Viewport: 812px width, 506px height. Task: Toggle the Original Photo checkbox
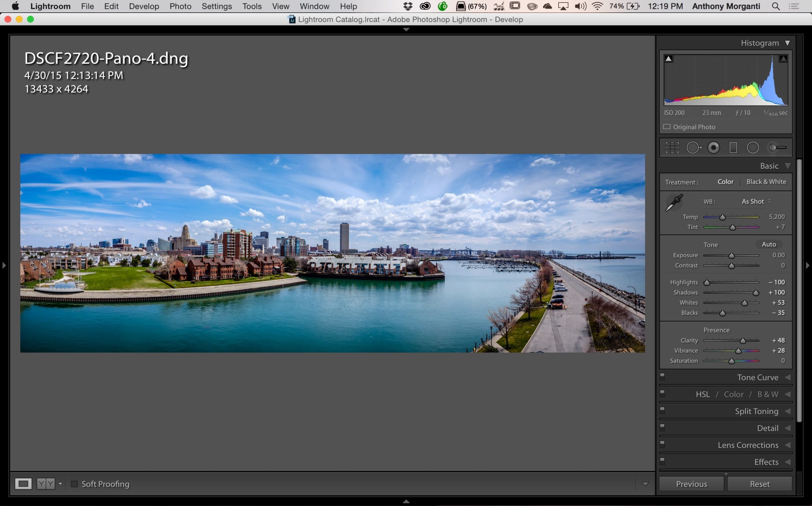(666, 127)
